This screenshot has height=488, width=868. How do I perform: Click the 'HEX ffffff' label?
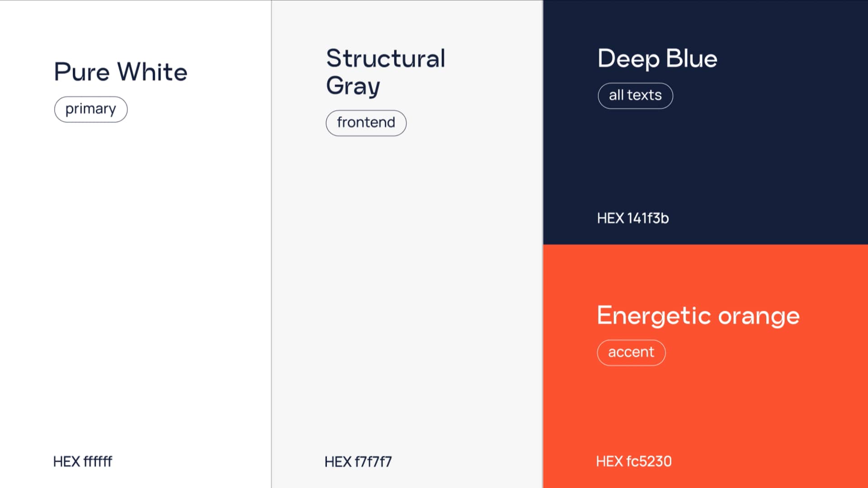coord(83,461)
